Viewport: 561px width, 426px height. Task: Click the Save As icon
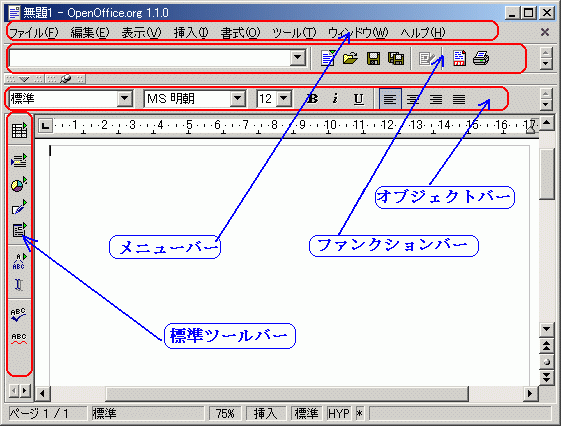point(396,58)
